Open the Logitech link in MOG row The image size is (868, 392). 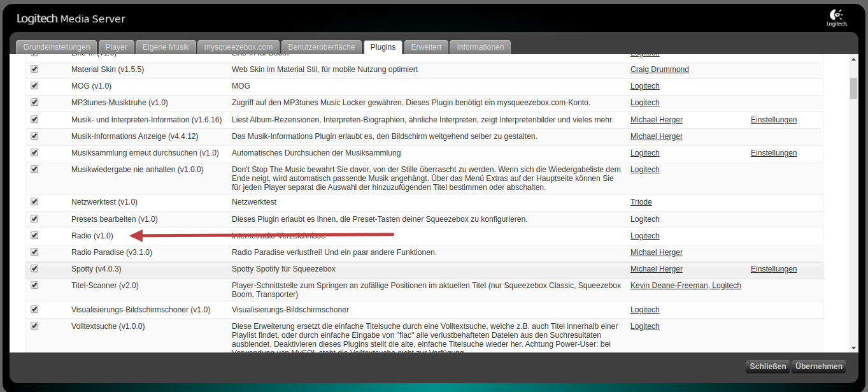click(645, 86)
